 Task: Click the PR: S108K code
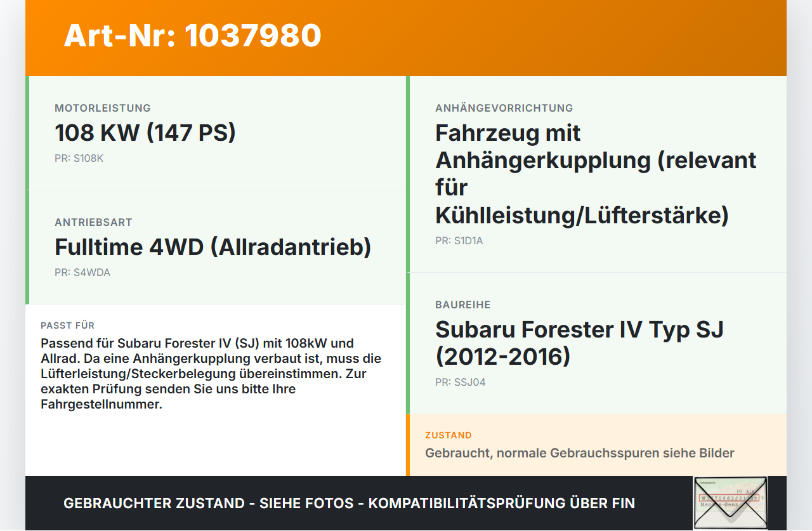[x=79, y=158]
